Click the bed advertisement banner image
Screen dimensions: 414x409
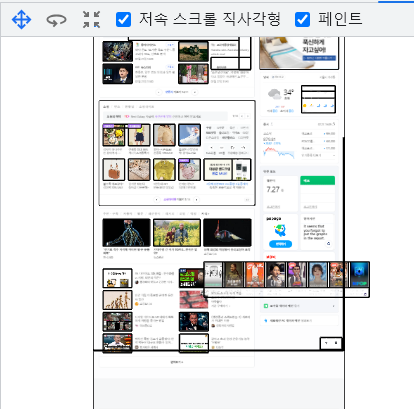pos(299,53)
